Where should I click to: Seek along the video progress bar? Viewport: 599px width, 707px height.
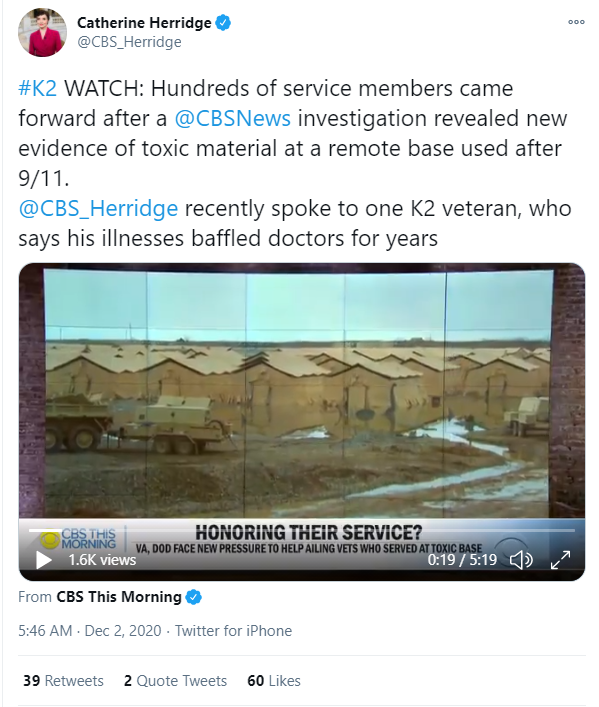point(302,530)
